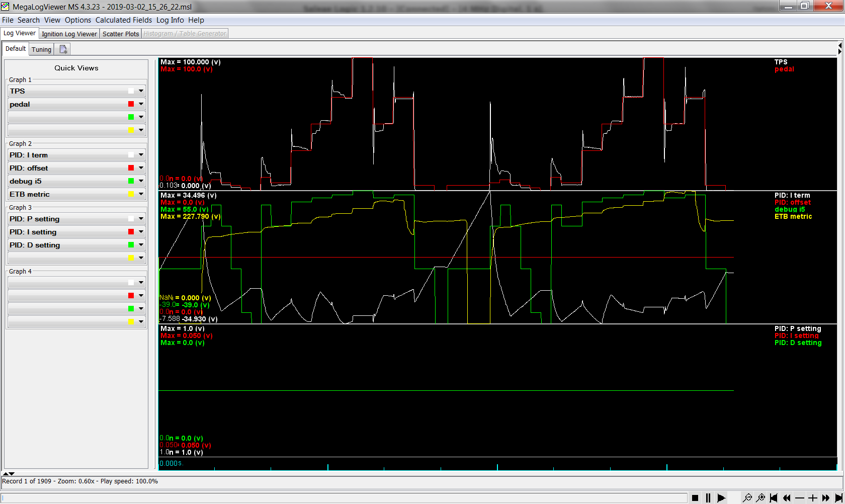Viewport: 845px width, 504px height.
Task: Click the plus step-forward button
Action: click(x=813, y=498)
